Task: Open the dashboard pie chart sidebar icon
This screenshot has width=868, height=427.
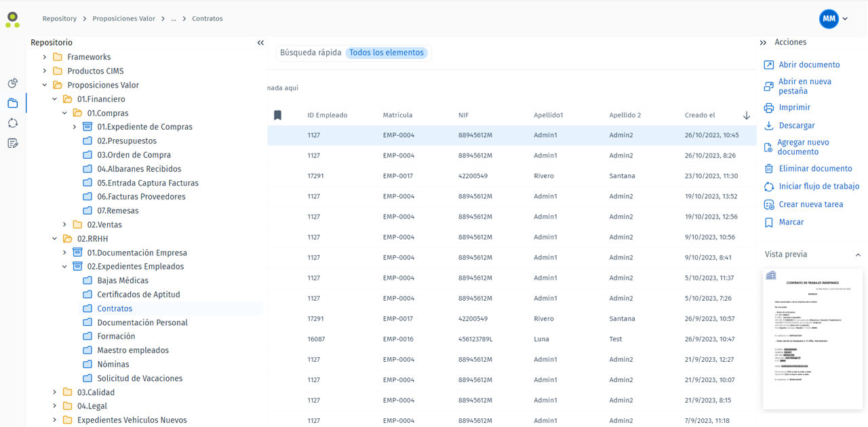Action: coord(12,83)
